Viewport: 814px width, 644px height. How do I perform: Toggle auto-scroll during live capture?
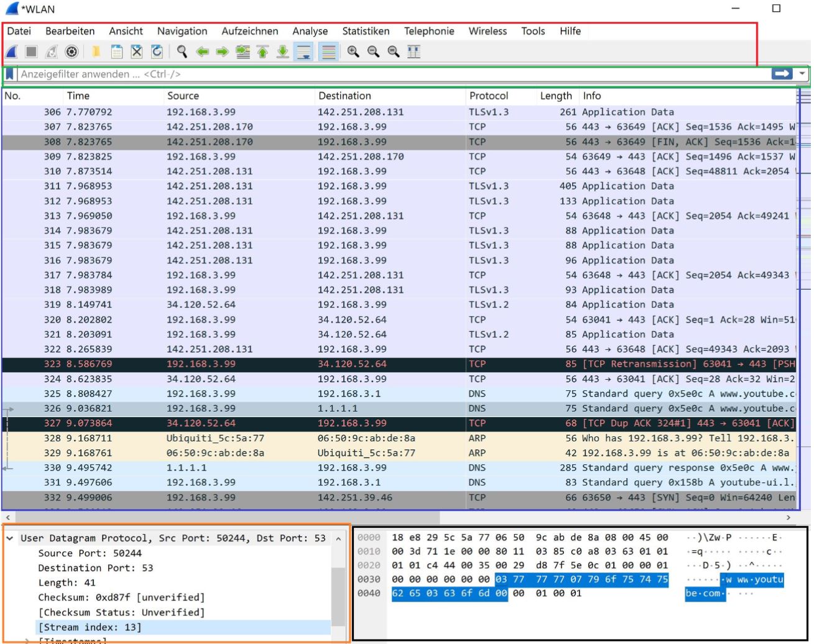(x=304, y=52)
